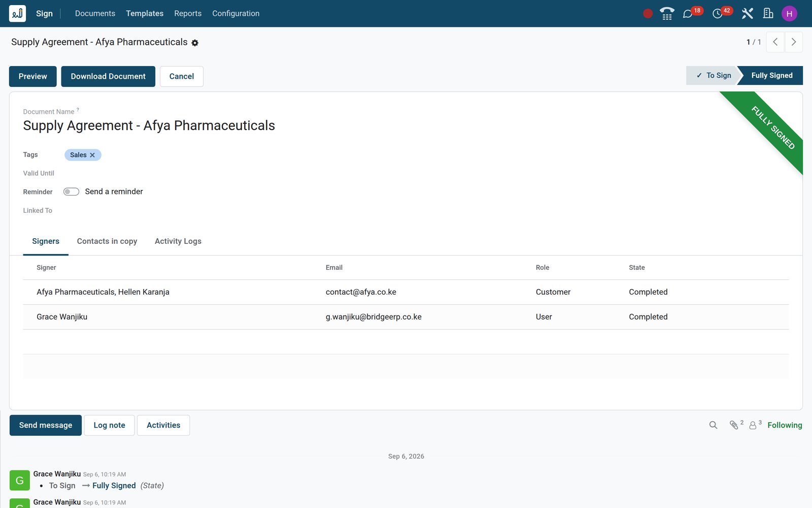Screen dimensions: 812x508
Task: Click the record pager 1 / 1
Action: click(x=754, y=42)
